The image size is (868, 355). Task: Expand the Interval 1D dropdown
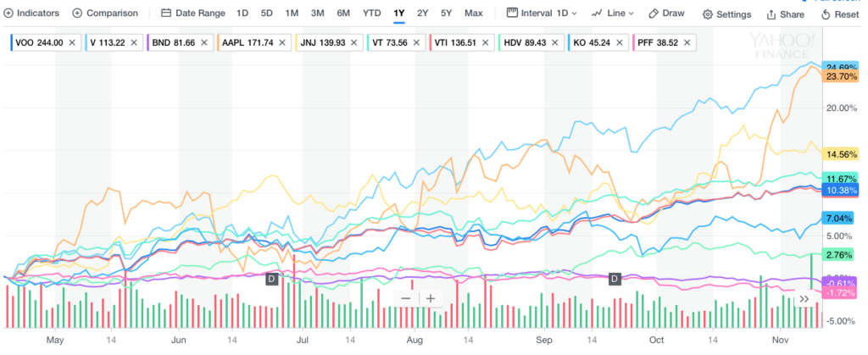(542, 13)
